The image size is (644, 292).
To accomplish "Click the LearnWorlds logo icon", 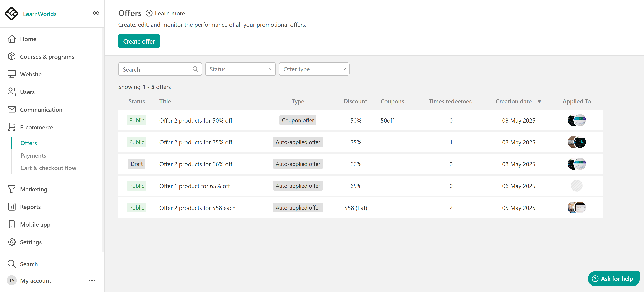I will click(11, 13).
